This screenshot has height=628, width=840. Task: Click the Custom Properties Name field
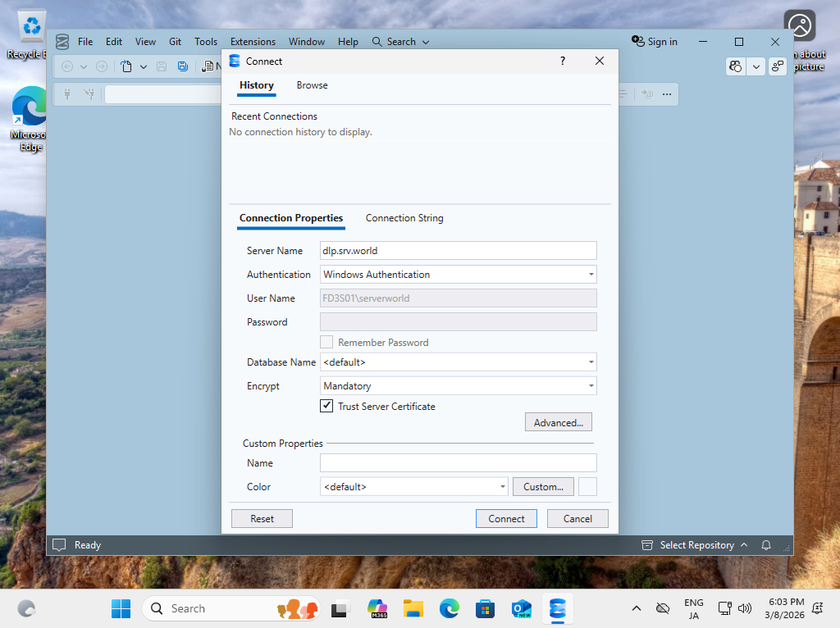pyautogui.click(x=458, y=462)
